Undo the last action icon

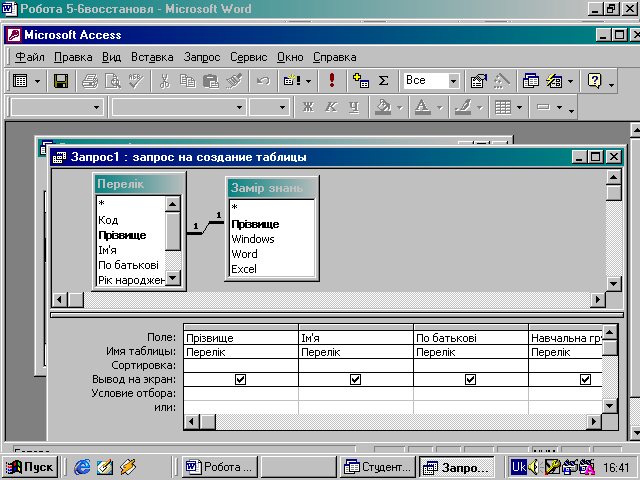263,81
